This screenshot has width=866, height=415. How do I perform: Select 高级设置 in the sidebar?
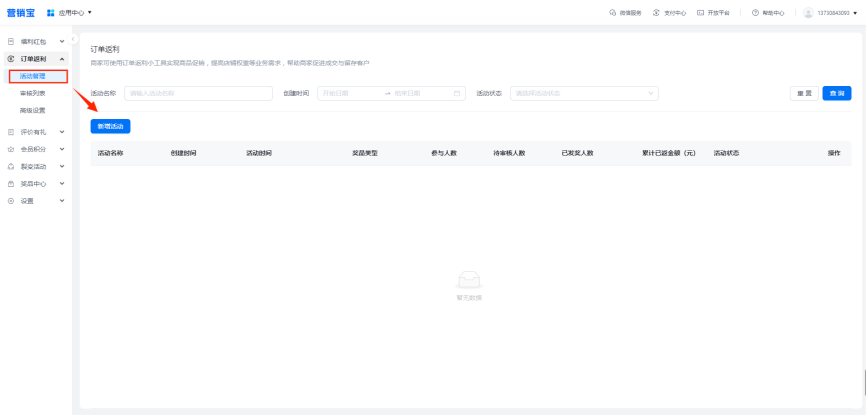pos(33,110)
